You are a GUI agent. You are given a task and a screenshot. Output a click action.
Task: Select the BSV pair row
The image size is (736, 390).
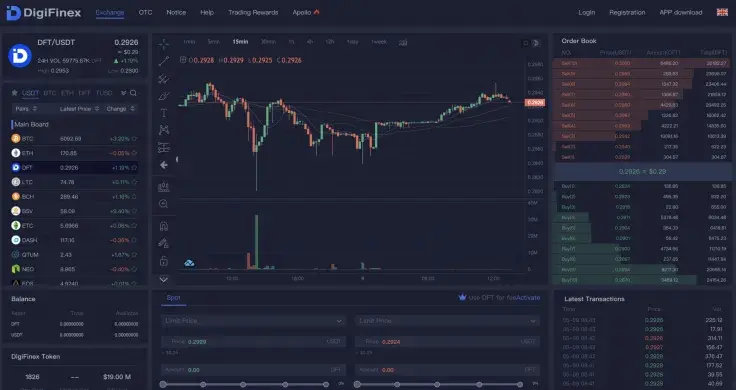[x=74, y=211]
